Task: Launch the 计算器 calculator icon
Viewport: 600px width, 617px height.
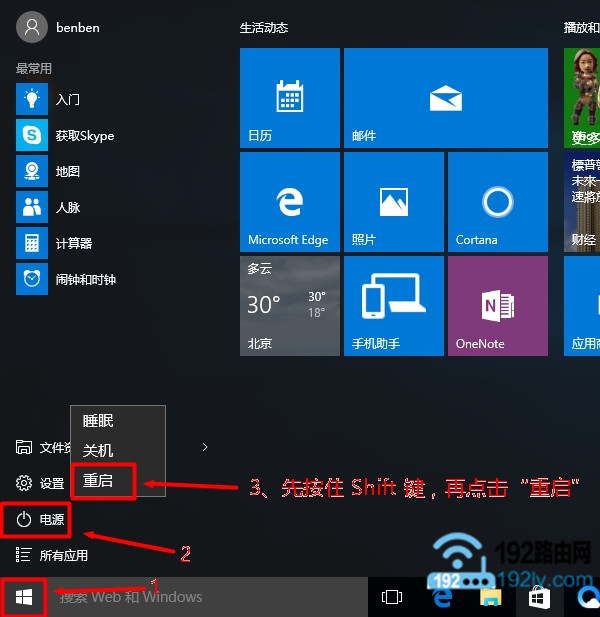Action: (x=32, y=243)
